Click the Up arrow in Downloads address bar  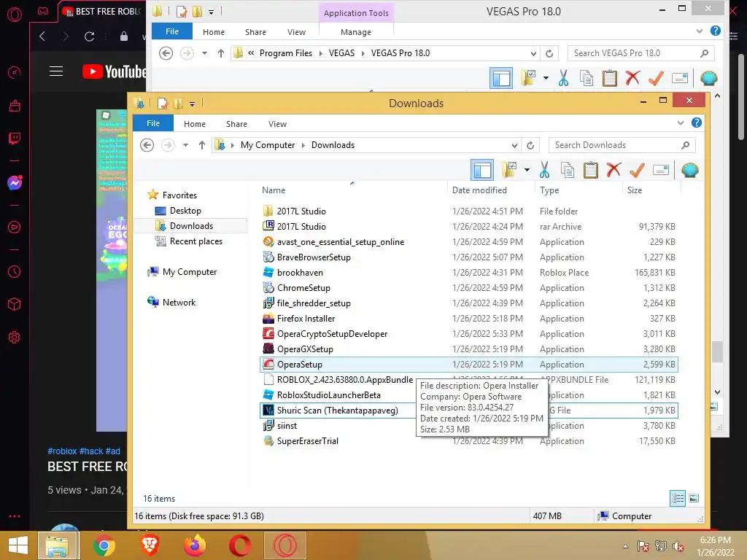pyautogui.click(x=202, y=145)
